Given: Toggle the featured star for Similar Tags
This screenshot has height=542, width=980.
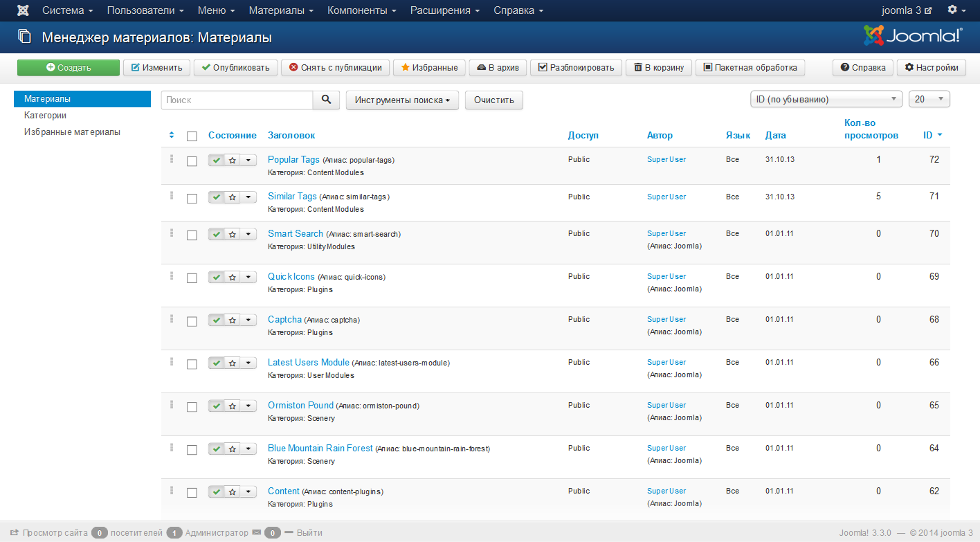Looking at the screenshot, I should tap(231, 197).
